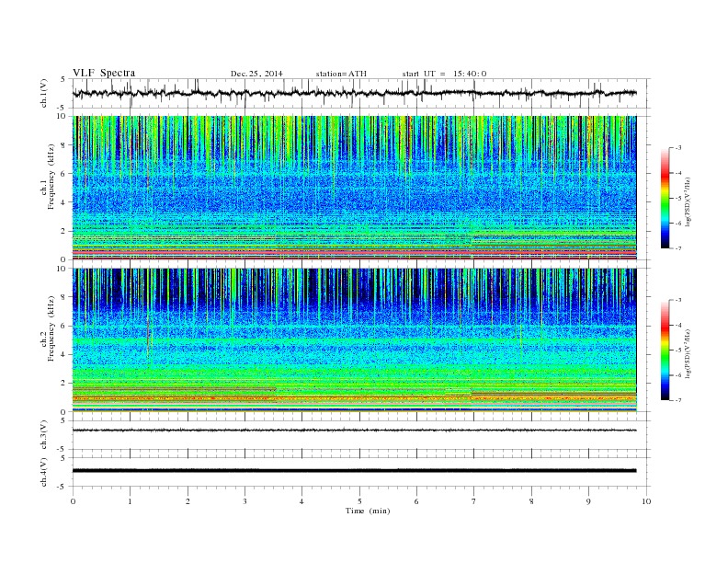Viewport: 728px width, 563px height.
Task: Click the ch.3 voltage waveform trace
Action: pyautogui.click(x=354, y=431)
